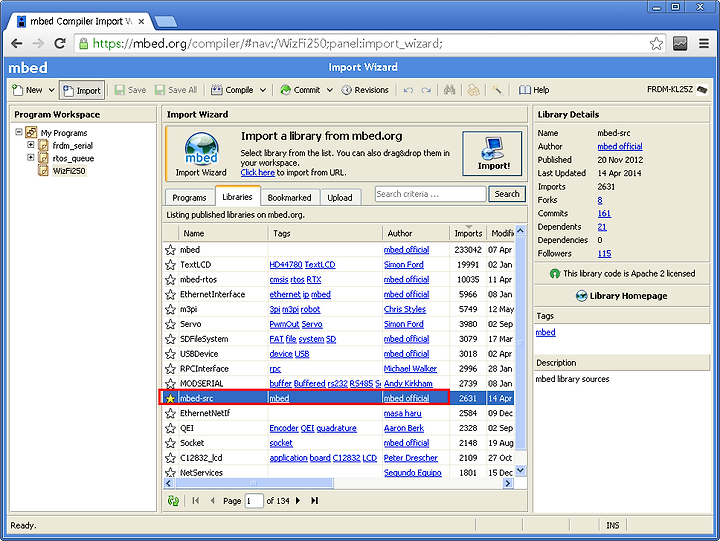Click the New file toolbar icon
Viewport: 720px width, 541px height.
click(17, 90)
